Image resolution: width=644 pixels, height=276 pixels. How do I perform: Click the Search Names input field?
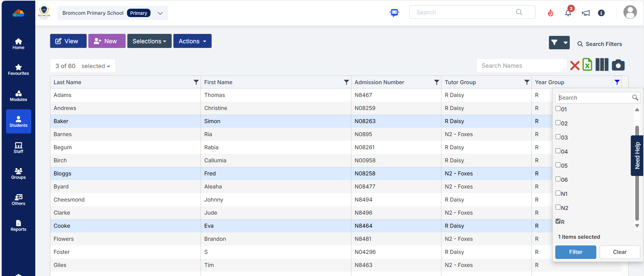pyautogui.click(x=521, y=66)
